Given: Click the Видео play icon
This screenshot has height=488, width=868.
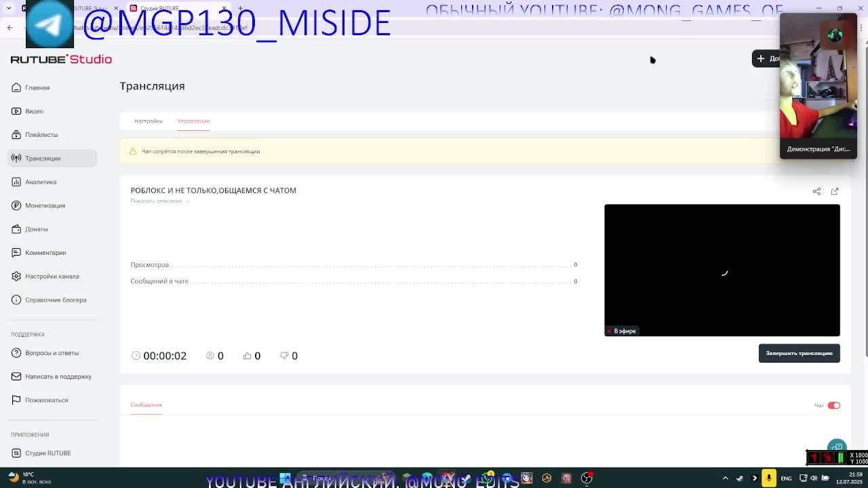Looking at the screenshot, I should click(16, 111).
